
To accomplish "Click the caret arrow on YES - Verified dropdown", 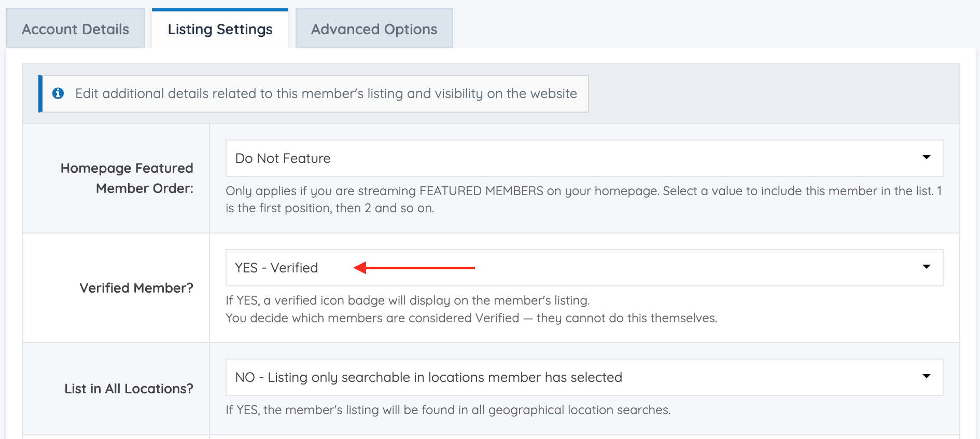I will point(926,267).
